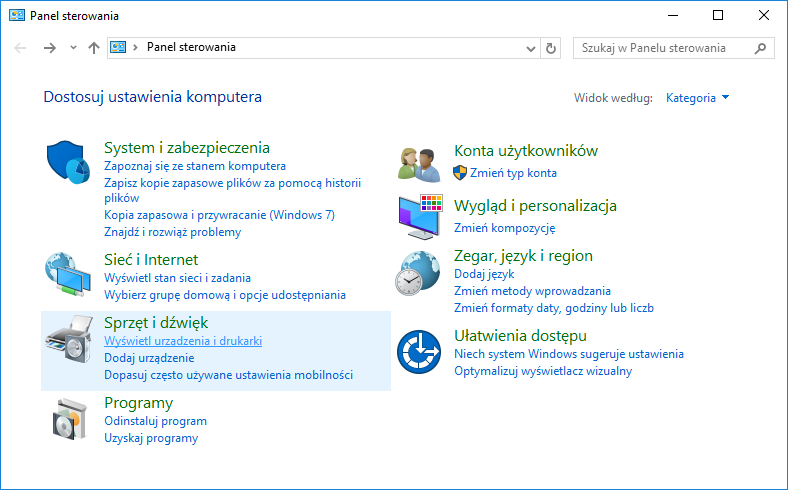The image size is (788, 490).
Task: Click the System i zabezpieczenia shield icon
Action: pos(69,164)
